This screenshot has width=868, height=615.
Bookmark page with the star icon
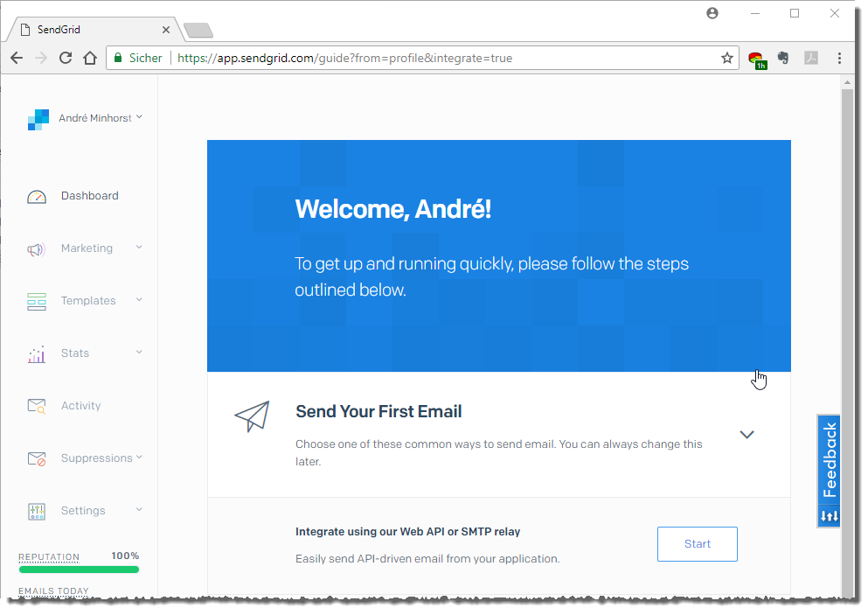pos(726,58)
